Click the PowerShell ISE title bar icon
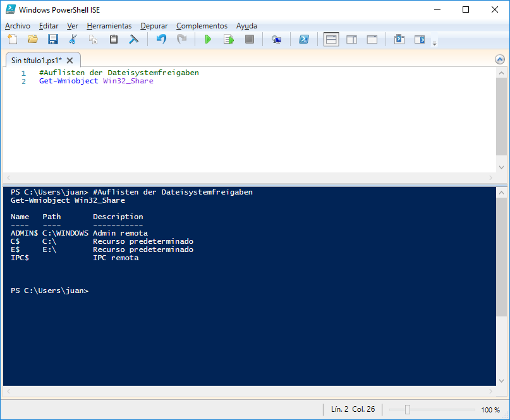 click(x=10, y=9)
